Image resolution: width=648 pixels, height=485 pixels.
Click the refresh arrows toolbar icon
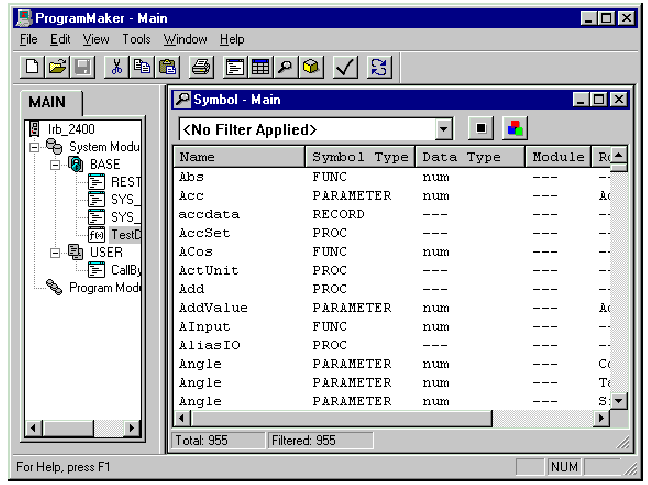coord(379,67)
